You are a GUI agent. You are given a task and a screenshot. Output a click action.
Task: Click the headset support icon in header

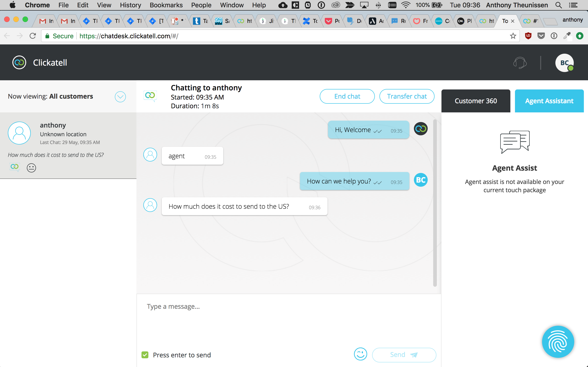point(520,63)
